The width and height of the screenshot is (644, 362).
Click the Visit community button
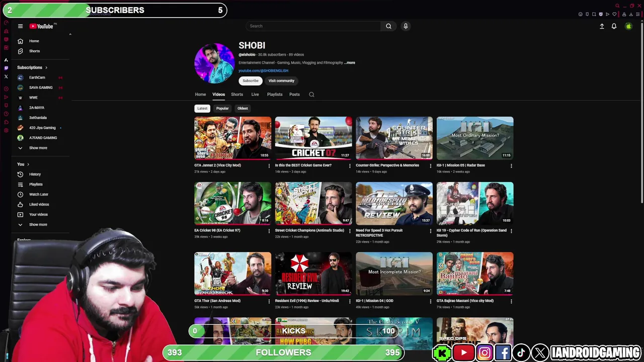(281, 80)
